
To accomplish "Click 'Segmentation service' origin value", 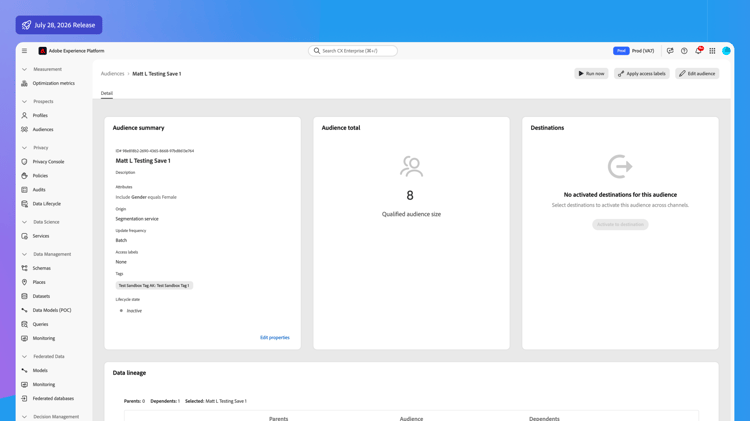I will pyautogui.click(x=137, y=219).
